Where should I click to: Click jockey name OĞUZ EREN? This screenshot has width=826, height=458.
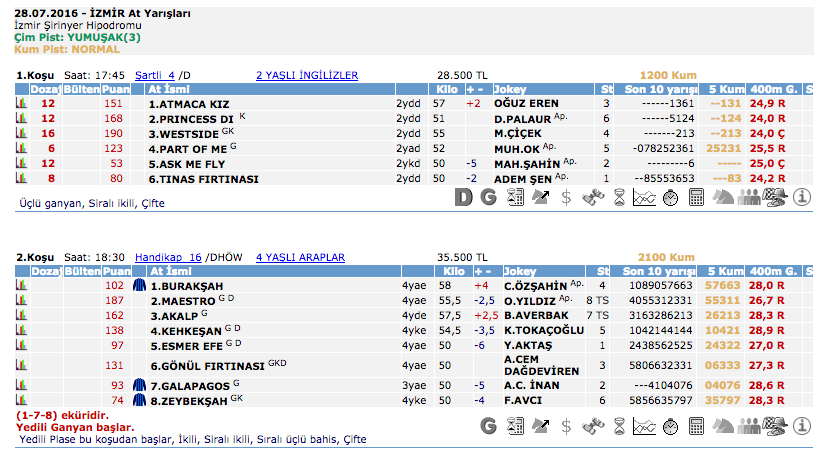tap(526, 103)
